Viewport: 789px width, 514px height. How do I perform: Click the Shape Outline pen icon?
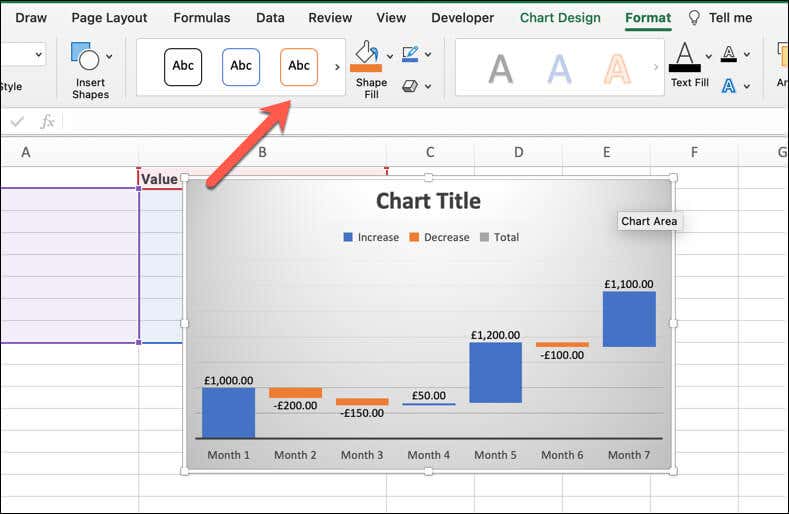pyautogui.click(x=410, y=54)
